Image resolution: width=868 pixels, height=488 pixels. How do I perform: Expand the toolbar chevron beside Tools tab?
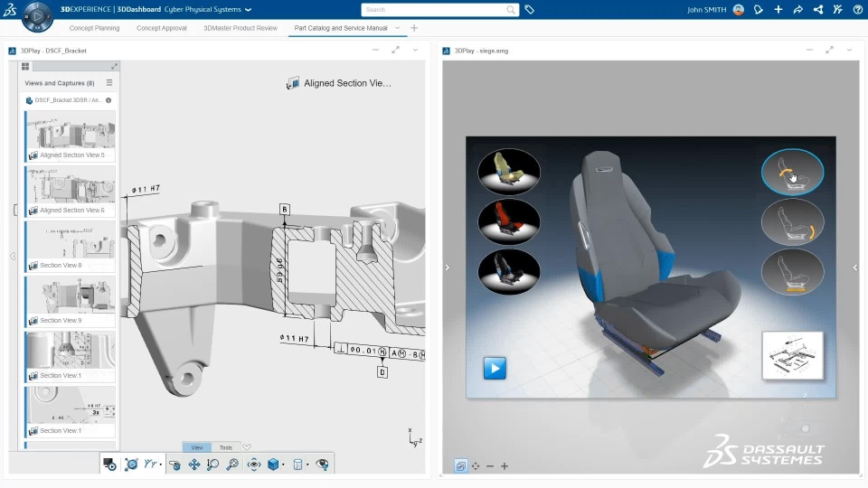coord(247,447)
